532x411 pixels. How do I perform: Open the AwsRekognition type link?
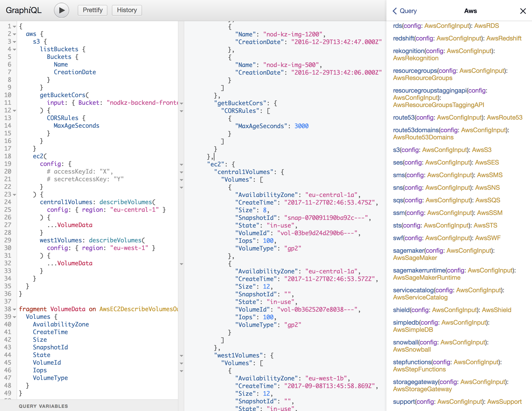[416, 58]
